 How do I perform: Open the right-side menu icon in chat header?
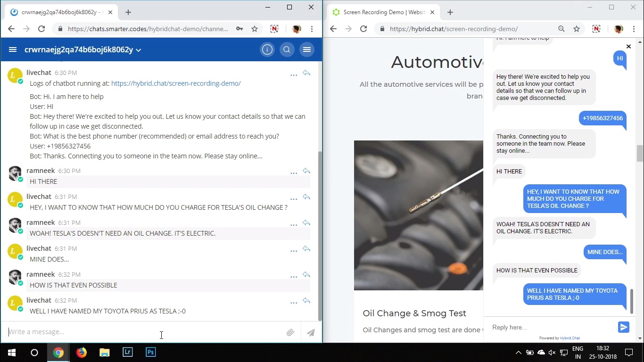[306, 49]
